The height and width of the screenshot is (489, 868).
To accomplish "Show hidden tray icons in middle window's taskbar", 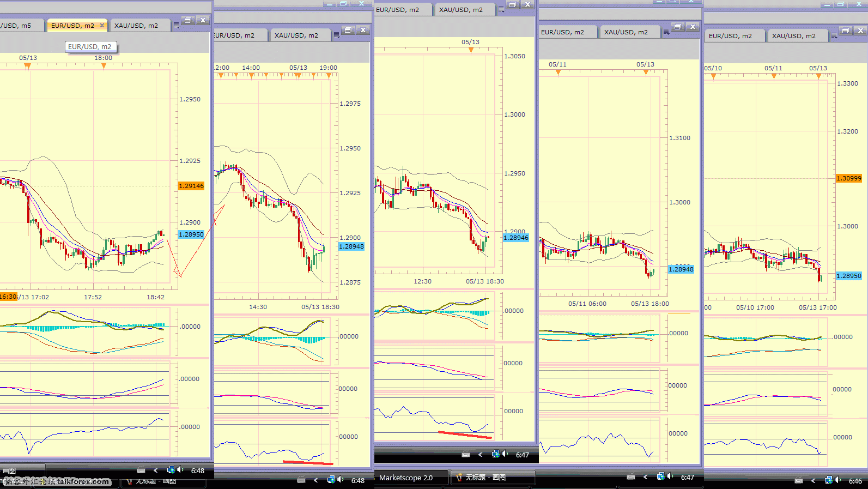I will coord(481,454).
